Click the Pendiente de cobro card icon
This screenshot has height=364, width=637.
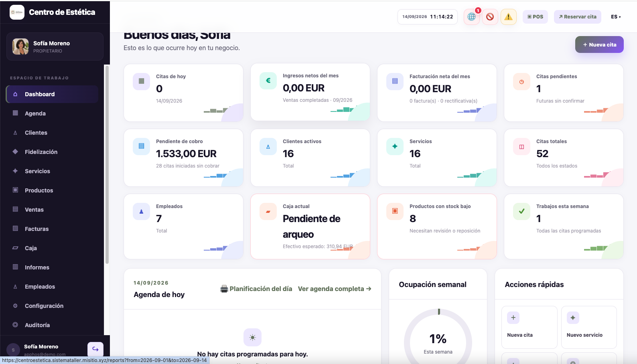pyautogui.click(x=141, y=146)
